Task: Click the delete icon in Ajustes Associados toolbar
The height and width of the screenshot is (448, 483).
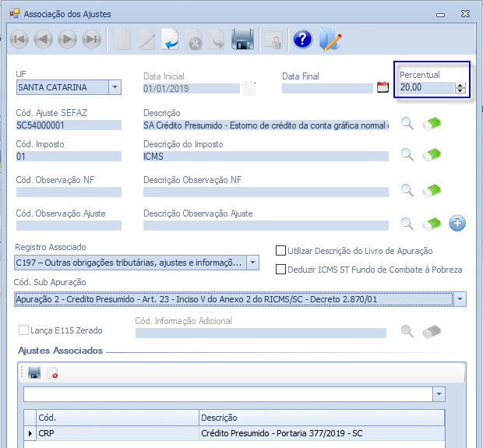Action: pyautogui.click(x=52, y=374)
